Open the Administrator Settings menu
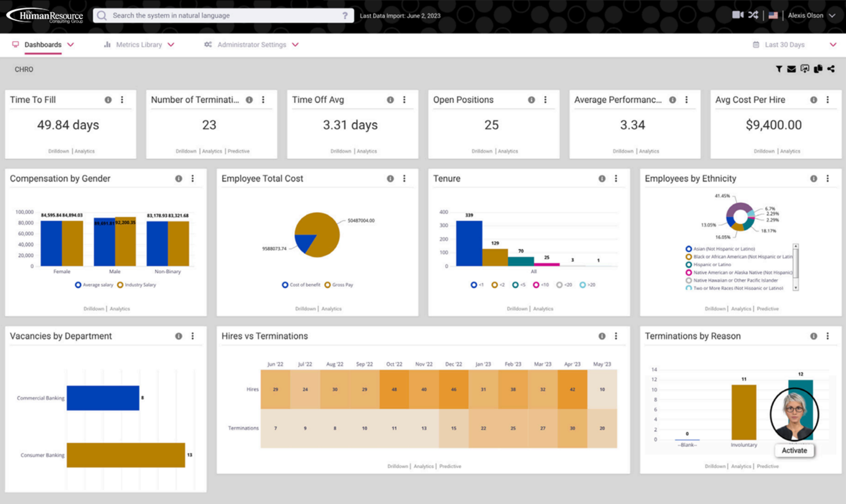846x504 pixels. 252,44
